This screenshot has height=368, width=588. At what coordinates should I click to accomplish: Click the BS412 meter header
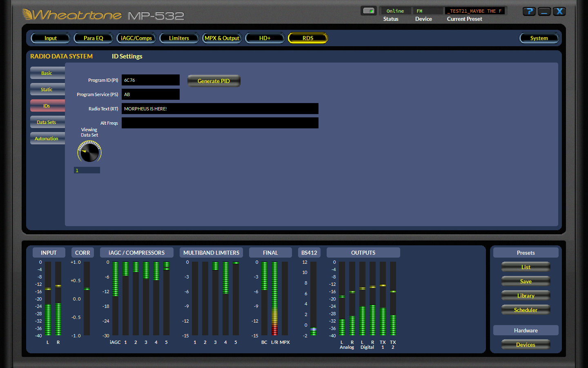coord(309,253)
